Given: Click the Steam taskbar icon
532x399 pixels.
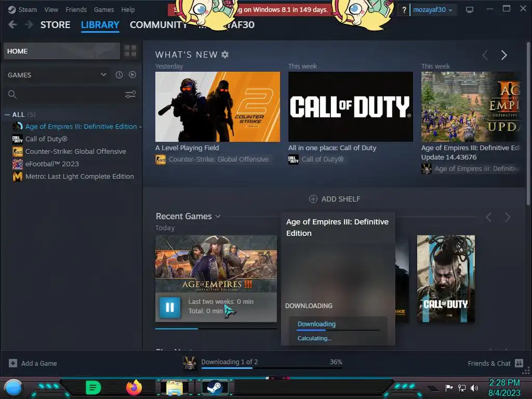Looking at the screenshot, I should point(215,388).
